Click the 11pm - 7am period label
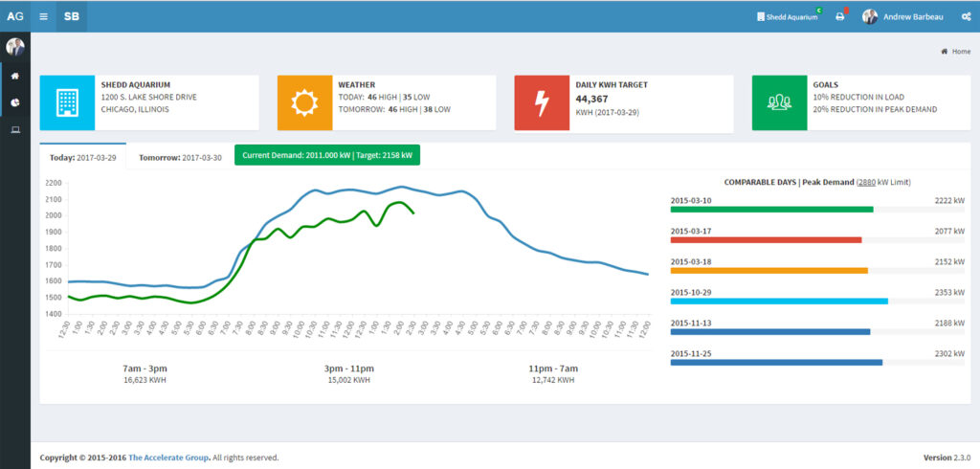This screenshot has height=469, width=980. (553, 368)
